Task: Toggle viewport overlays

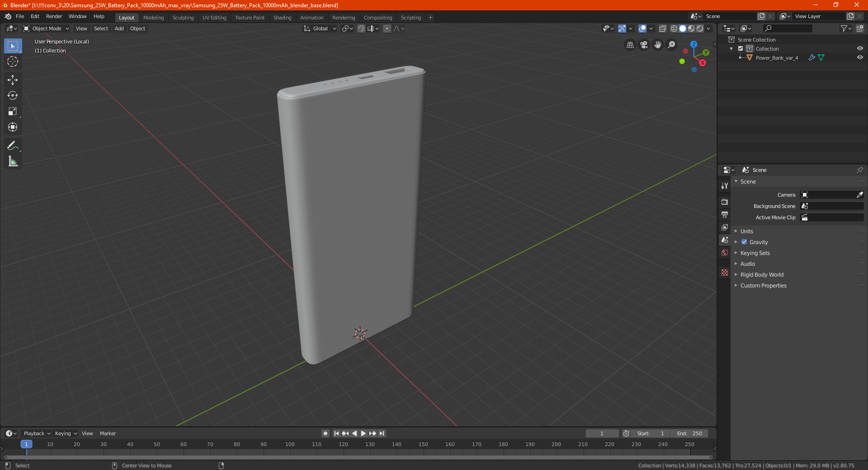Action: [x=642, y=28]
